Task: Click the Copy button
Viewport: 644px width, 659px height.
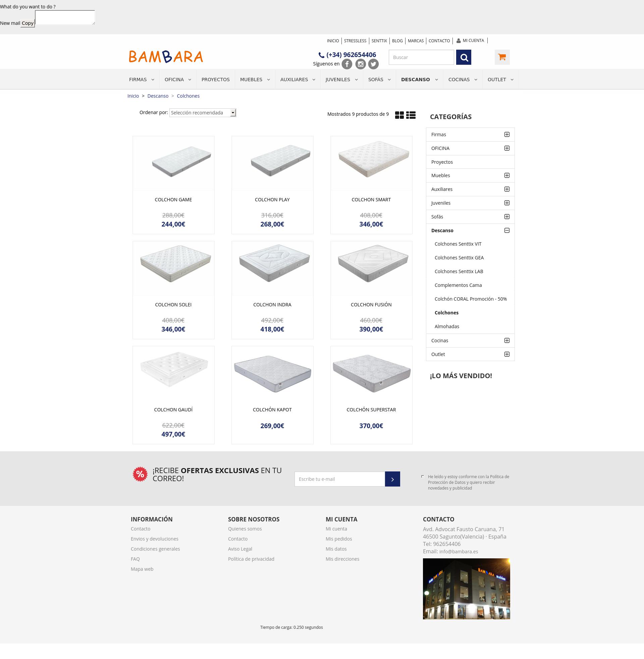Action: click(28, 23)
